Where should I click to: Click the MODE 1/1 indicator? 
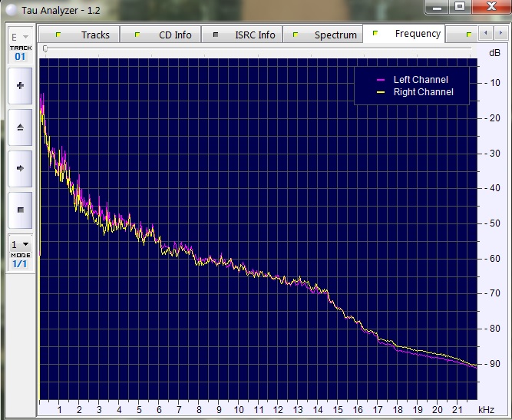[20, 260]
